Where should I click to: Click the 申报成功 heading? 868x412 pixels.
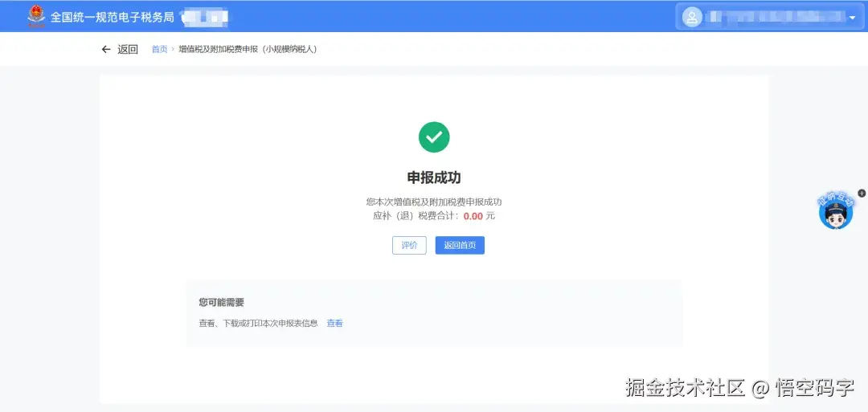coord(434,177)
